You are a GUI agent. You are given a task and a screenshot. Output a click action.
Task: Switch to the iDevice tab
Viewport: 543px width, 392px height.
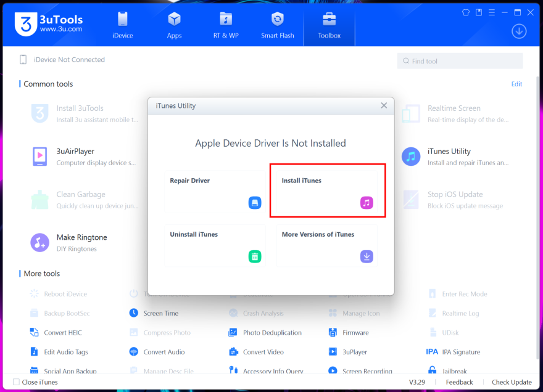(123, 25)
